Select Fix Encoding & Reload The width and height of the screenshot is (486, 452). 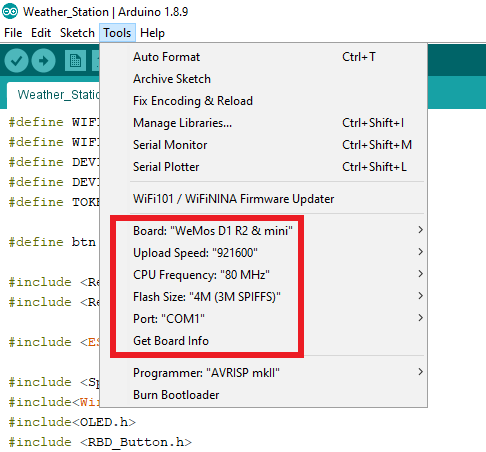(x=263, y=101)
